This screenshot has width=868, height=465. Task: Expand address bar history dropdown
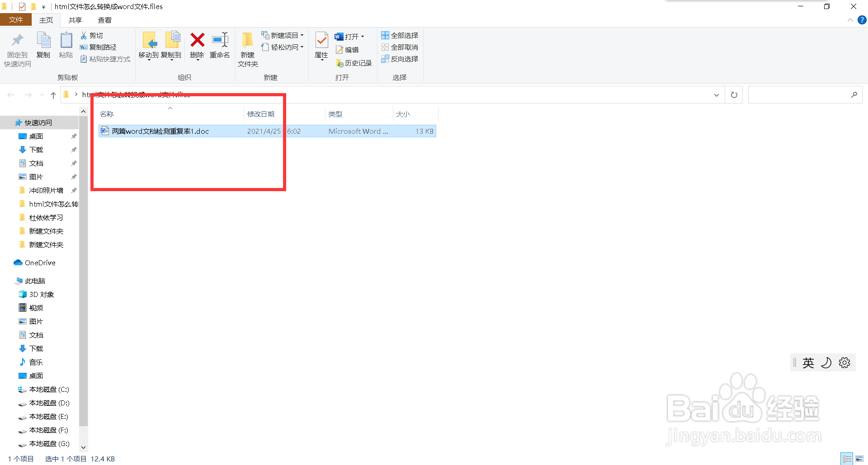pos(716,95)
